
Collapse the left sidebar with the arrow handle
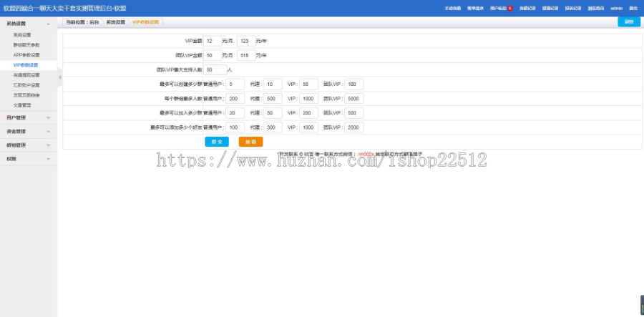click(59, 77)
